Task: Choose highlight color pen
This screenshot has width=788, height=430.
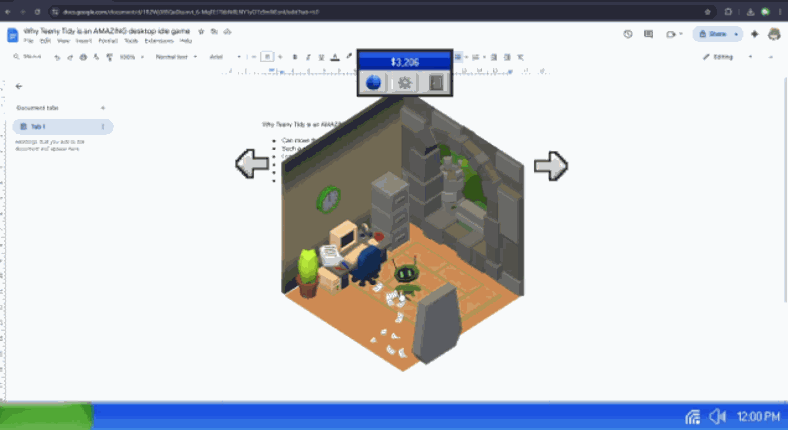Action: click(x=349, y=57)
